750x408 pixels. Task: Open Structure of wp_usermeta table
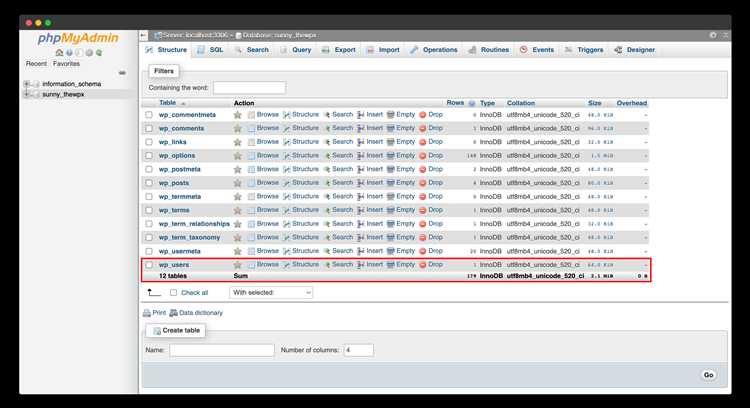pyautogui.click(x=301, y=251)
